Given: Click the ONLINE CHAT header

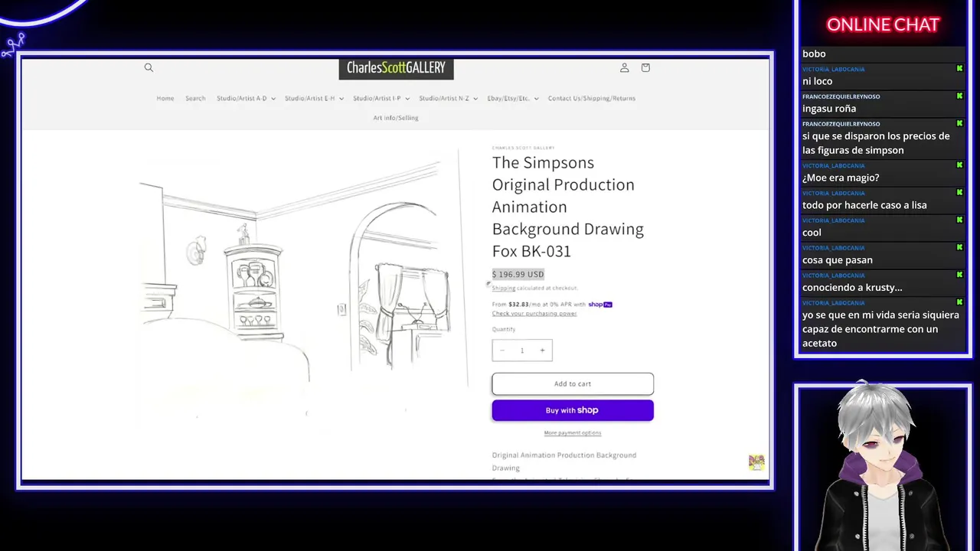Looking at the screenshot, I should [883, 24].
